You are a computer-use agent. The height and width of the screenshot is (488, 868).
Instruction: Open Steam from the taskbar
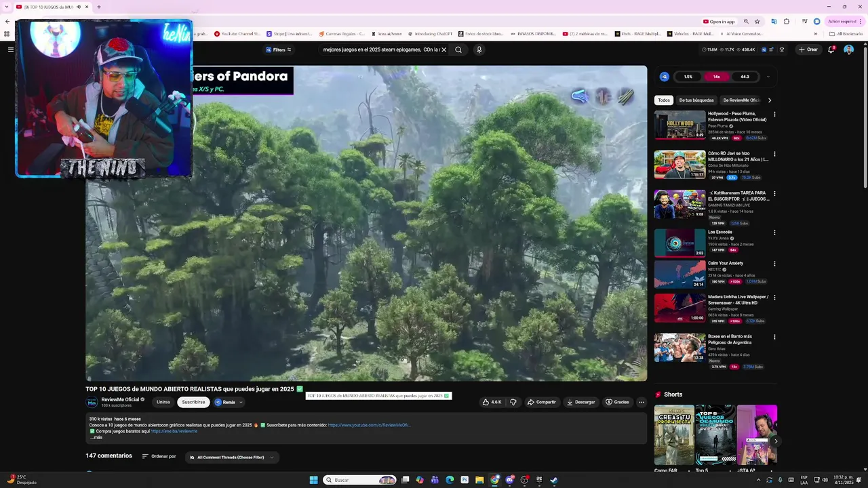tap(553, 480)
